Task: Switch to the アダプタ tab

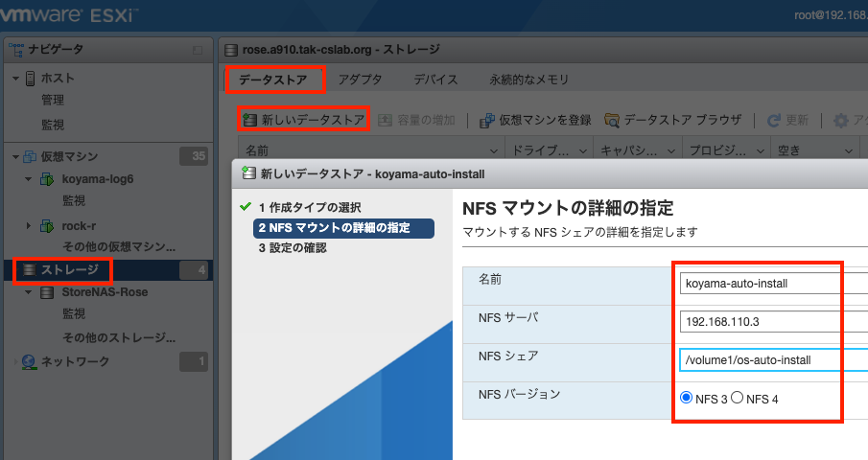Action: [x=361, y=80]
